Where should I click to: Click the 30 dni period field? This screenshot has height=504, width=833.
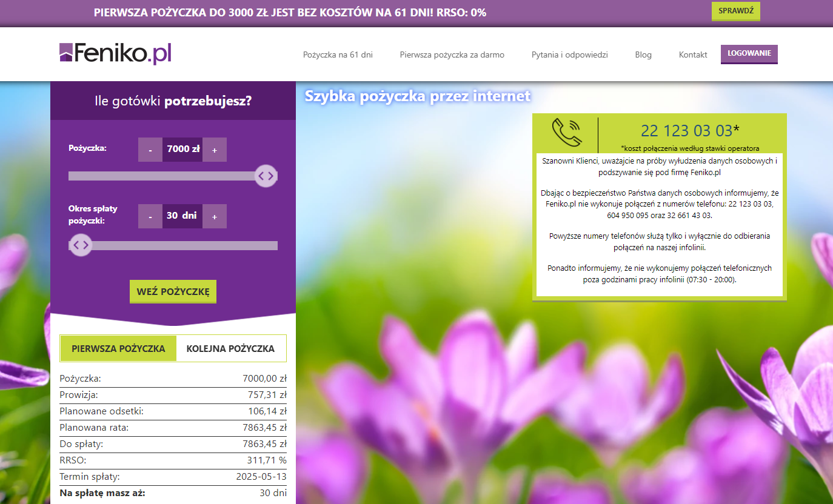[182, 216]
